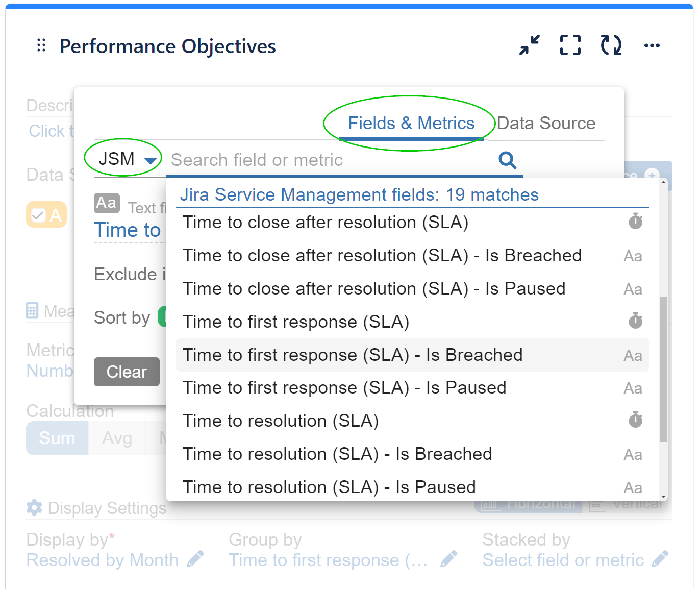Click the pencil beside Resolved by Month
The image size is (700, 589).
pos(195,559)
